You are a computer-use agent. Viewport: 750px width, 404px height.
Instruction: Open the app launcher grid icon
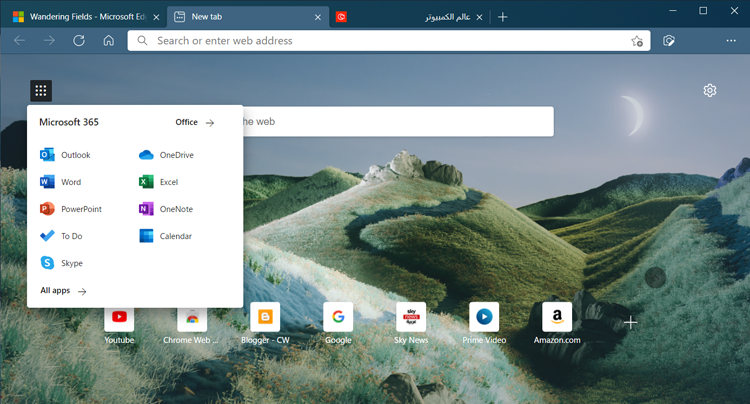click(x=41, y=90)
